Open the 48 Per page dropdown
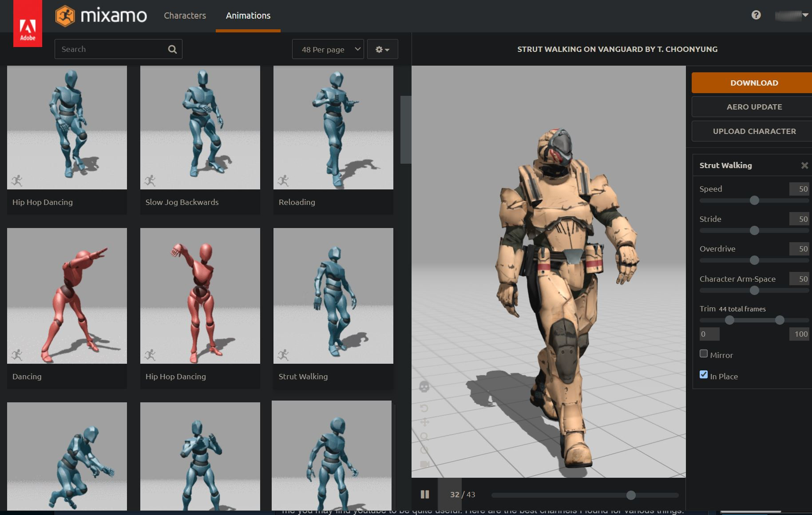The width and height of the screenshot is (812, 515). pos(328,49)
